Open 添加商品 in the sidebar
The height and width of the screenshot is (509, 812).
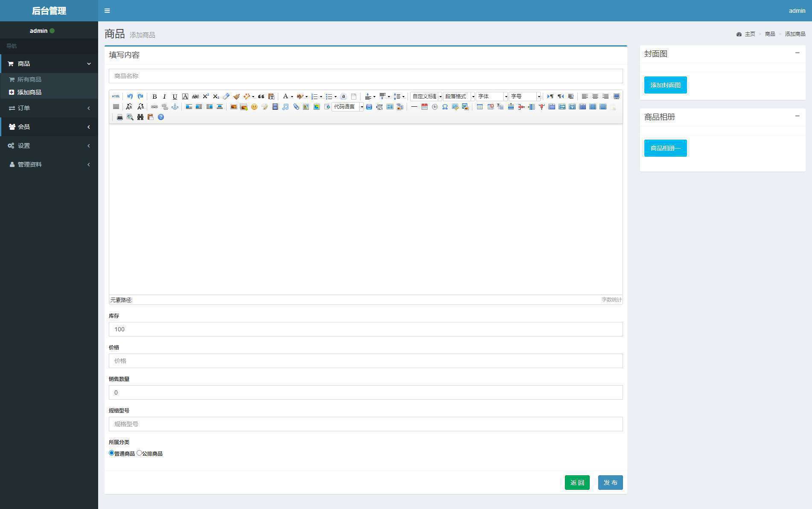click(x=49, y=92)
